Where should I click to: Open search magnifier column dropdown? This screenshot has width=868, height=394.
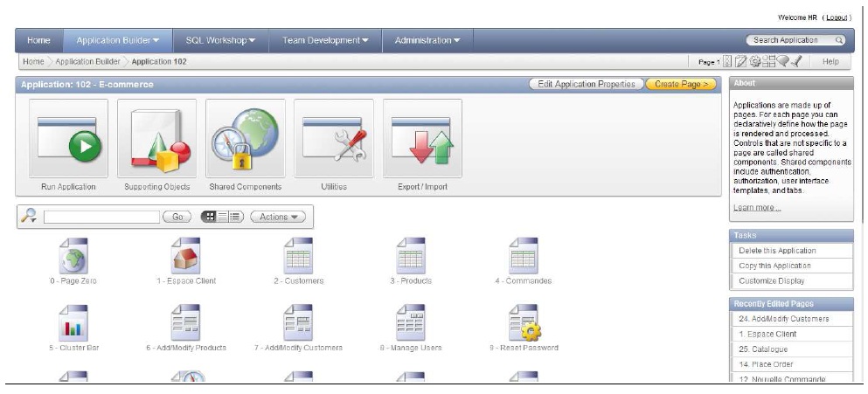pyautogui.click(x=30, y=217)
